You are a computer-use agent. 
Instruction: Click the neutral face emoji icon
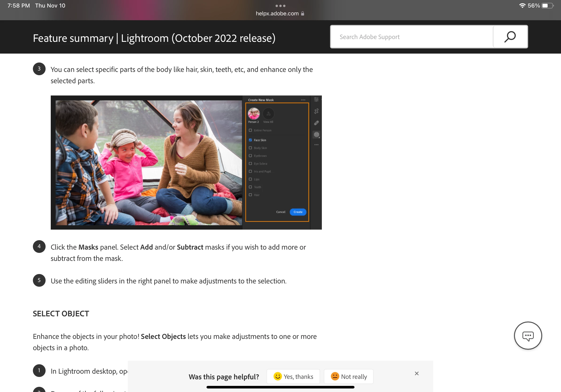(335, 376)
